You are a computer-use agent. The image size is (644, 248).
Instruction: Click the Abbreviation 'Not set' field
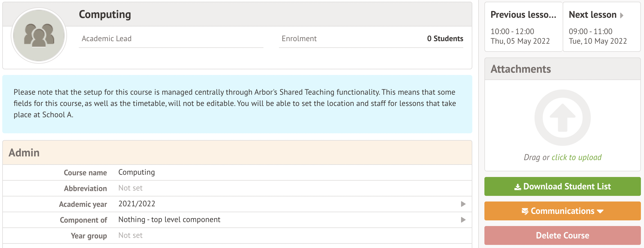tap(130, 188)
